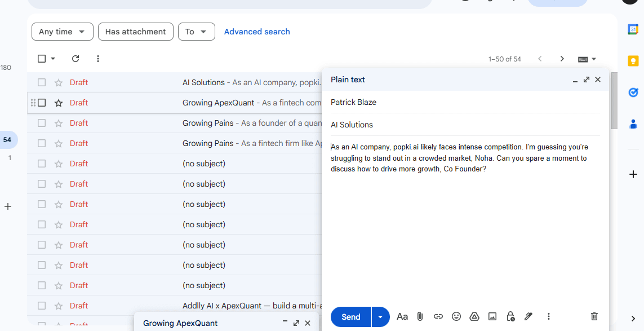Discard draft with the trash icon
The width and height of the screenshot is (644, 331).
pyautogui.click(x=594, y=316)
